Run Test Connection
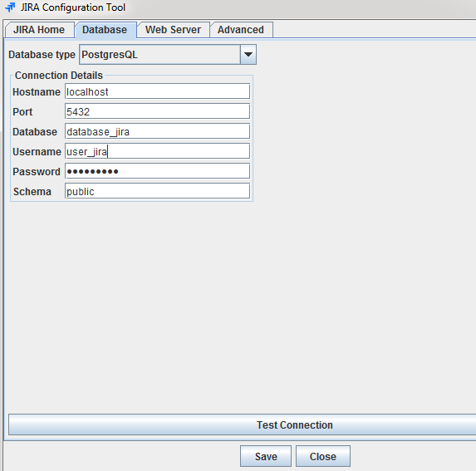The height and width of the screenshot is (471, 476). [242, 424]
